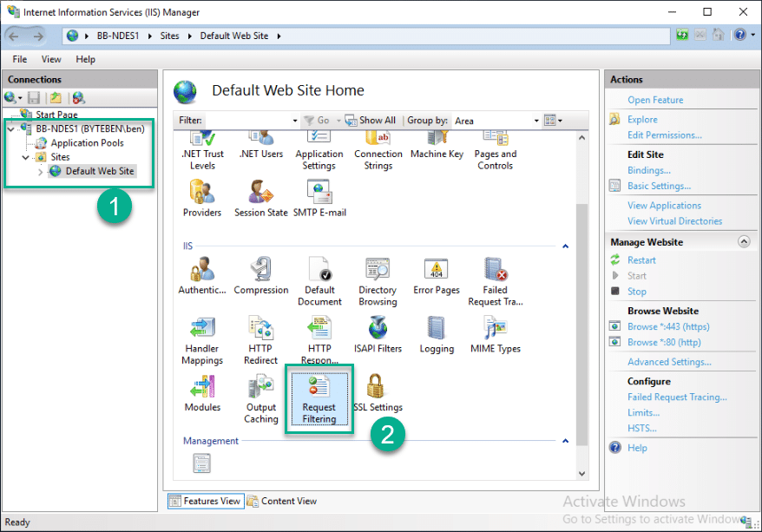Open Failed Request Tracing Rules feature
The width and height of the screenshot is (762, 532).
coord(496,282)
